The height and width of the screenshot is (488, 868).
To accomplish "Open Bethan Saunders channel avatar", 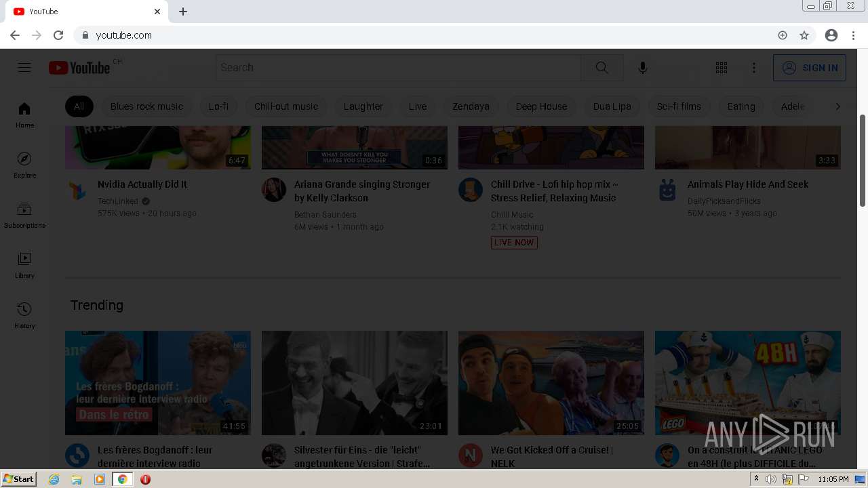I will click(274, 190).
